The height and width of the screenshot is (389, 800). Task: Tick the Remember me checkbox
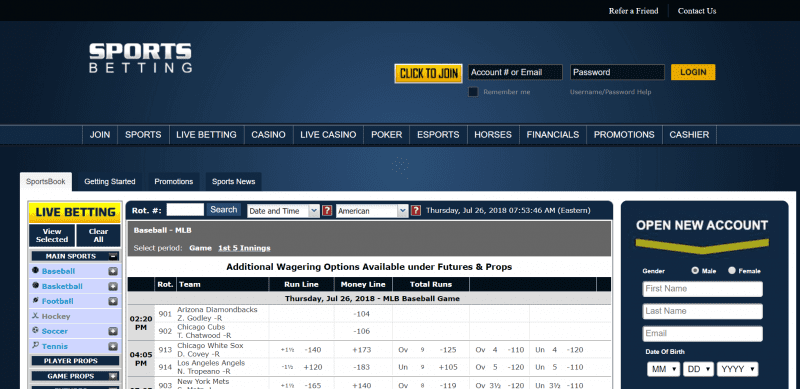[473, 92]
